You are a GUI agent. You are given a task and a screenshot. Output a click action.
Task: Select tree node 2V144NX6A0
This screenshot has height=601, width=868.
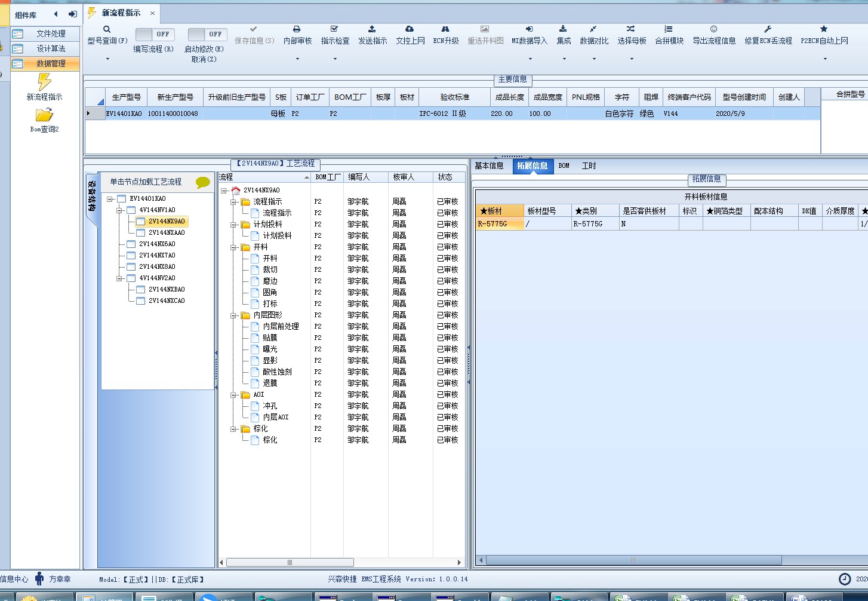click(157, 244)
